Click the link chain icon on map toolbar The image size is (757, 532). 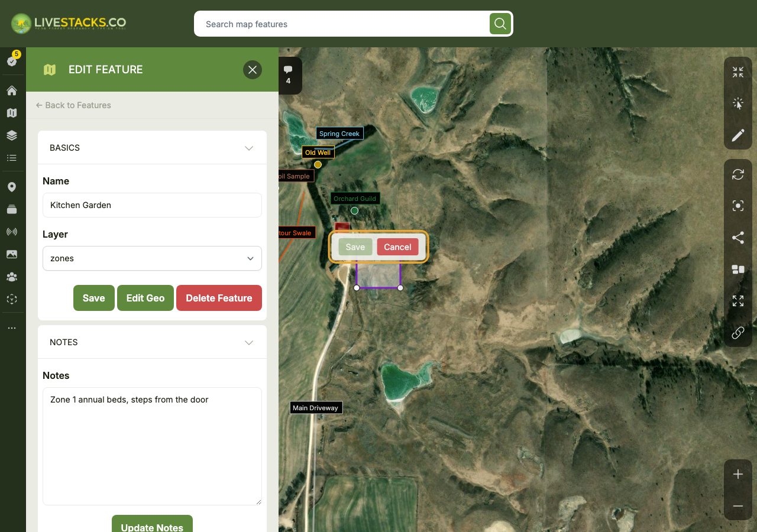pos(738,333)
